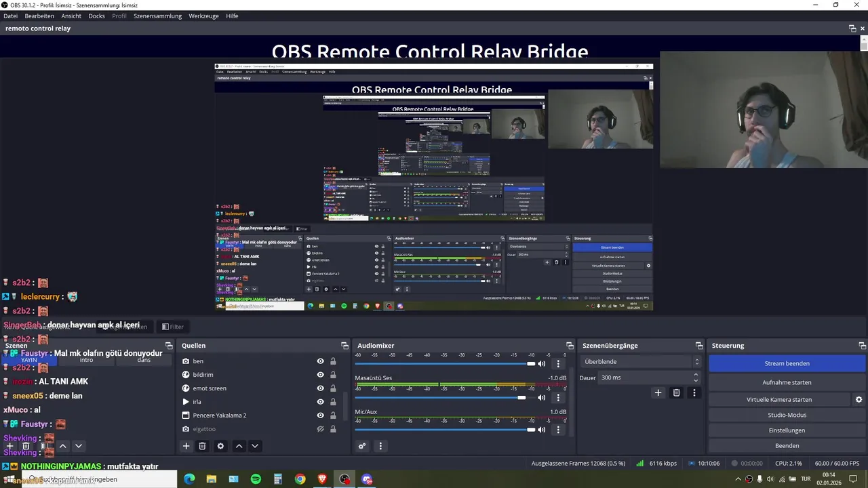Screen dimensions: 868x488
Task: Hide the irla source
Action: pos(320,402)
